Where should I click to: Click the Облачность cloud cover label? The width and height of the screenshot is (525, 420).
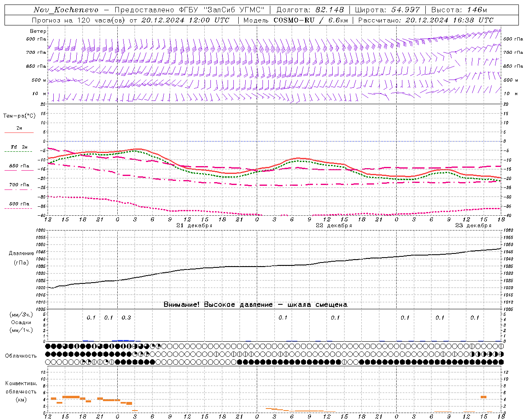(21, 356)
